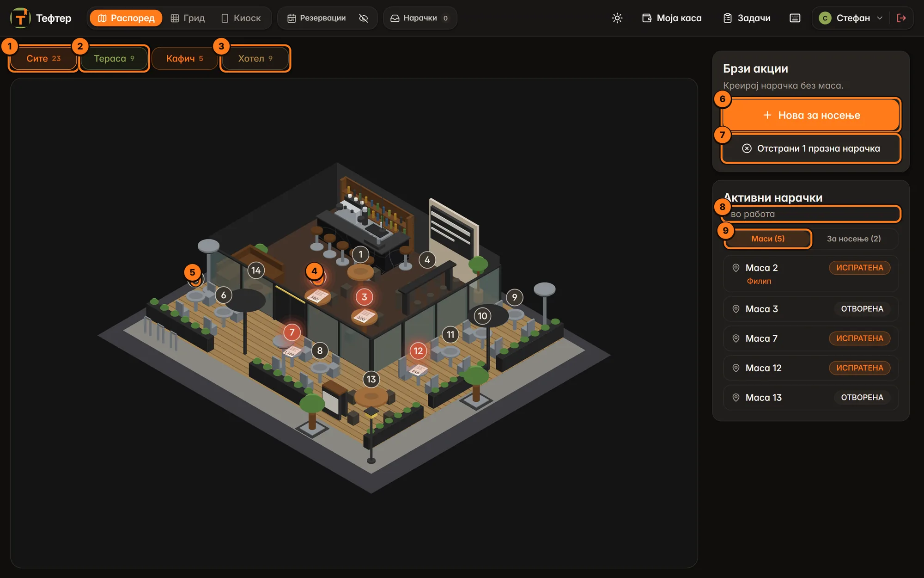Select the Кафич zone filter
Screen dimensions: 924x578
point(184,58)
